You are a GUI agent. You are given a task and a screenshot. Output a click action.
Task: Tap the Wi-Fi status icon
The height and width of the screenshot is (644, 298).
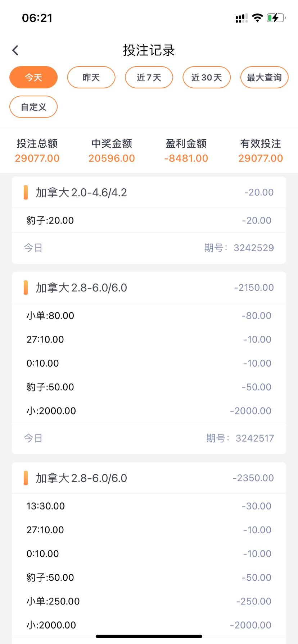[257, 18]
